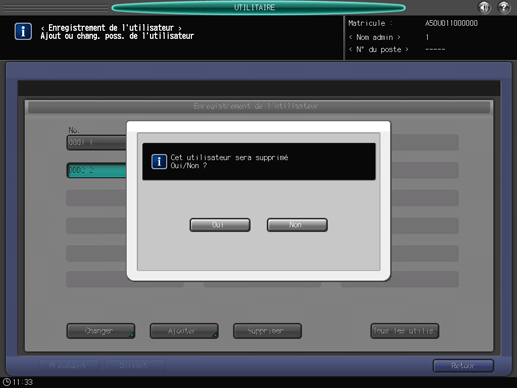517x388 pixels.
Task: Open the help question mark icon
Action: [x=504, y=7]
